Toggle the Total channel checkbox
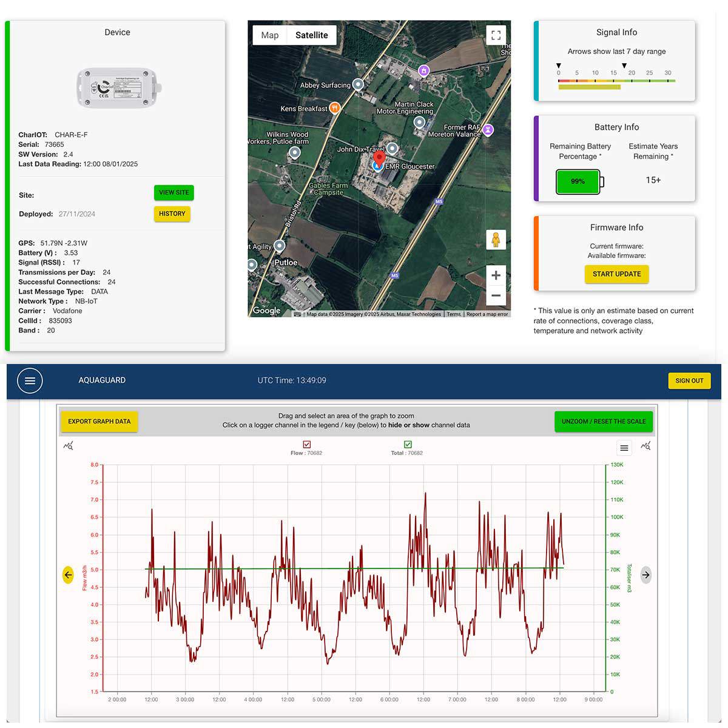Viewport: 728px width, 728px height. [x=408, y=445]
